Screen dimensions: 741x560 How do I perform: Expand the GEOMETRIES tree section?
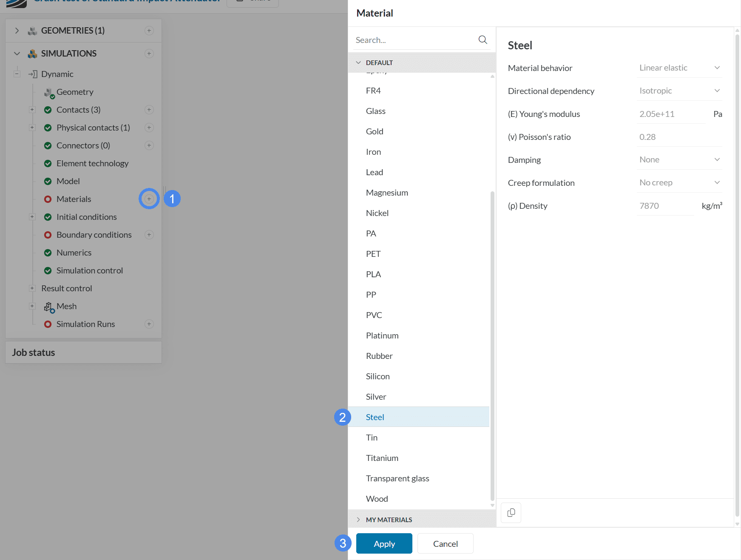(x=17, y=31)
